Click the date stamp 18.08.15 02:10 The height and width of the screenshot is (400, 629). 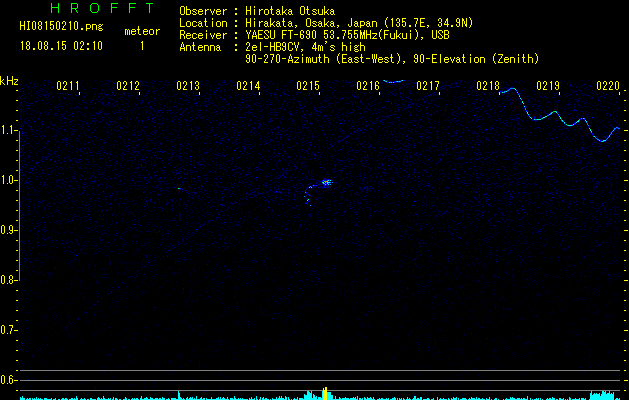pyautogui.click(x=61, y=46)
